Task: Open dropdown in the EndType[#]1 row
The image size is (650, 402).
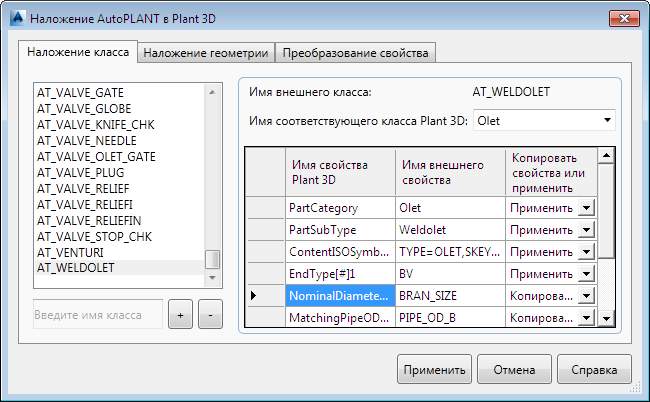Action: click(586, 274)
